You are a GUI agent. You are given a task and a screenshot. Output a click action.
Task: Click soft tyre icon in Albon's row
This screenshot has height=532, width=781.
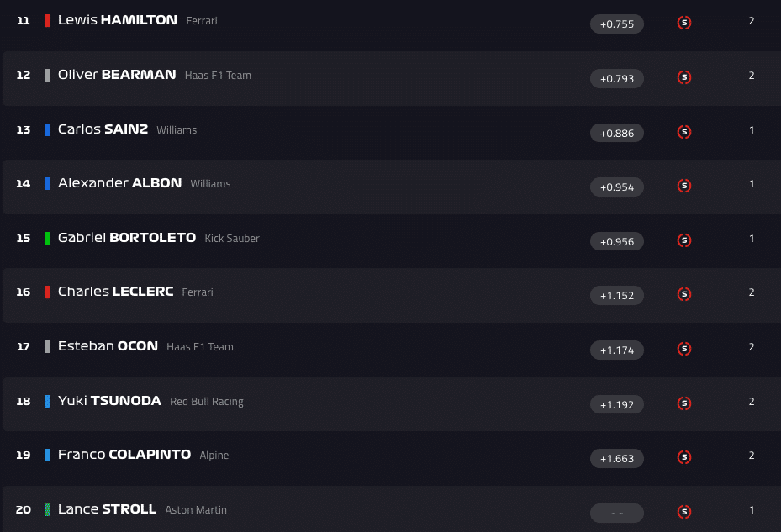[684, 186]
